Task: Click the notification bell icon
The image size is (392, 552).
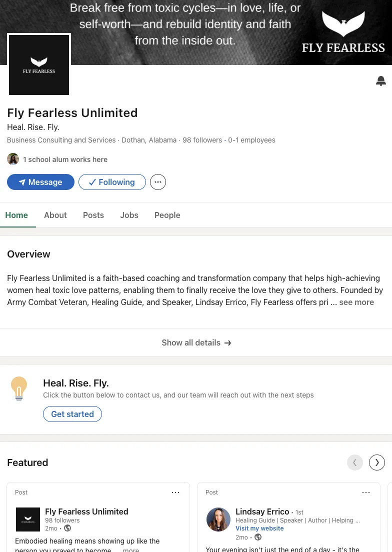Action: coord(381,81)
